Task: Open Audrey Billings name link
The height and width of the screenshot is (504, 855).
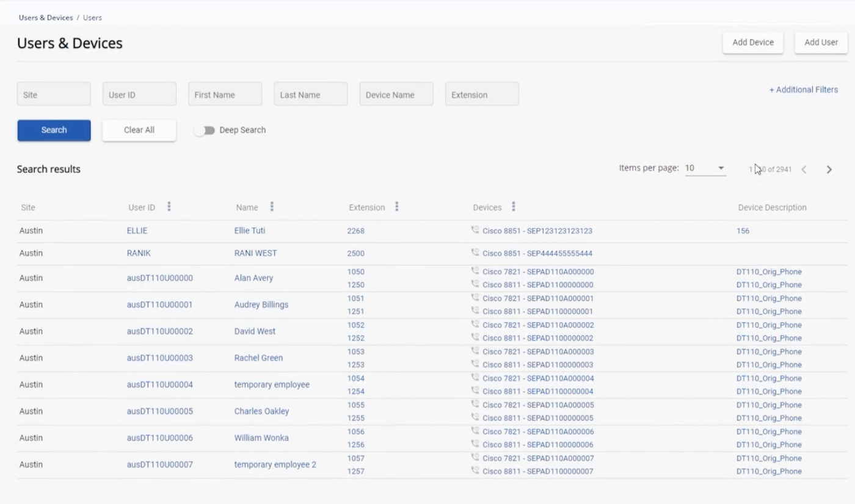Action: click(261, 304)
